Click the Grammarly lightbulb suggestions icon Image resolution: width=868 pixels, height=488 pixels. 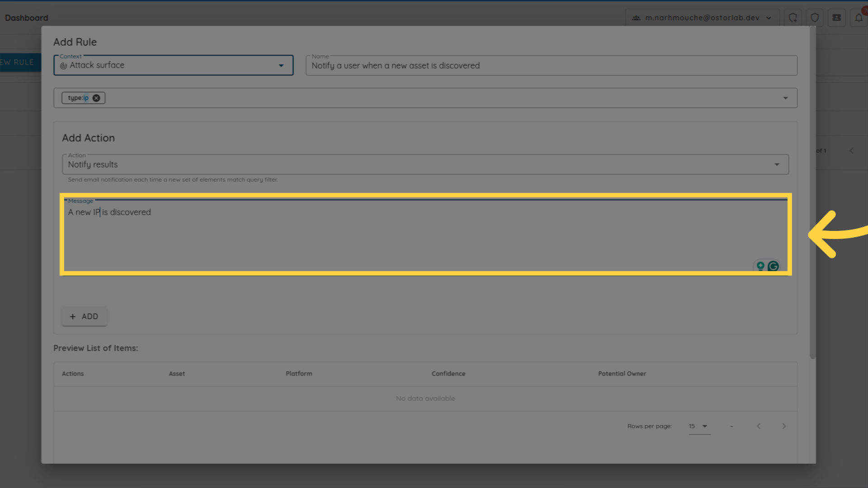point(760,266)
